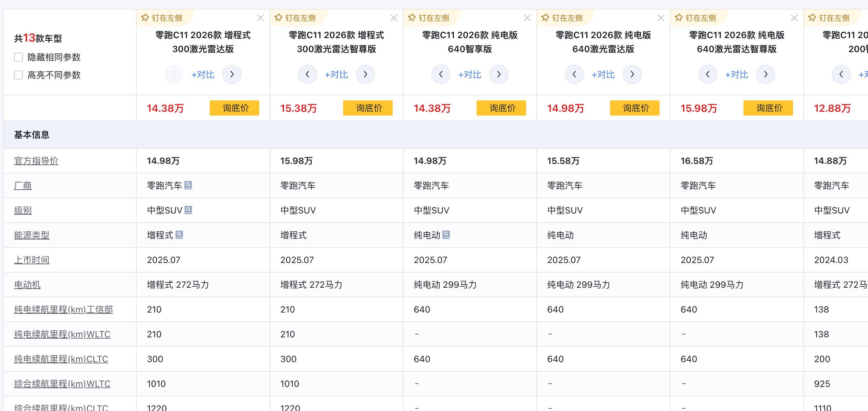Click the info icon beside 纯电动 energy type
Viewport: 868px width, 411px height.
[x=446, y=234]
